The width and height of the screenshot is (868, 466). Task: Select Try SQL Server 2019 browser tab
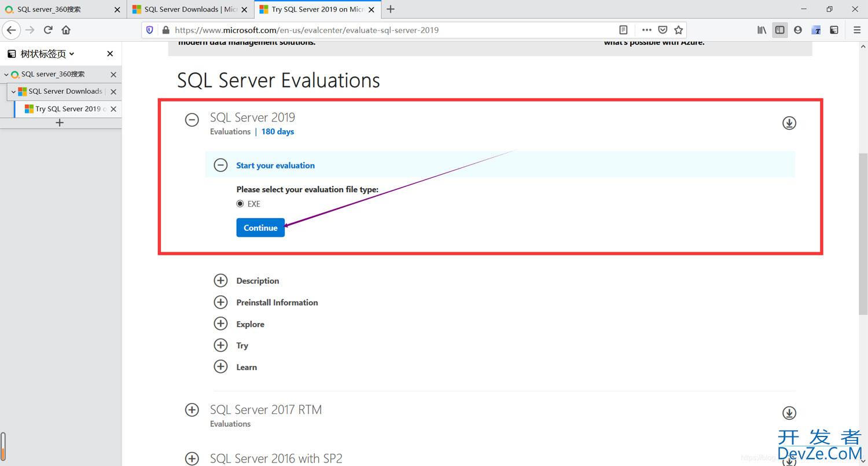click(318, 9)
